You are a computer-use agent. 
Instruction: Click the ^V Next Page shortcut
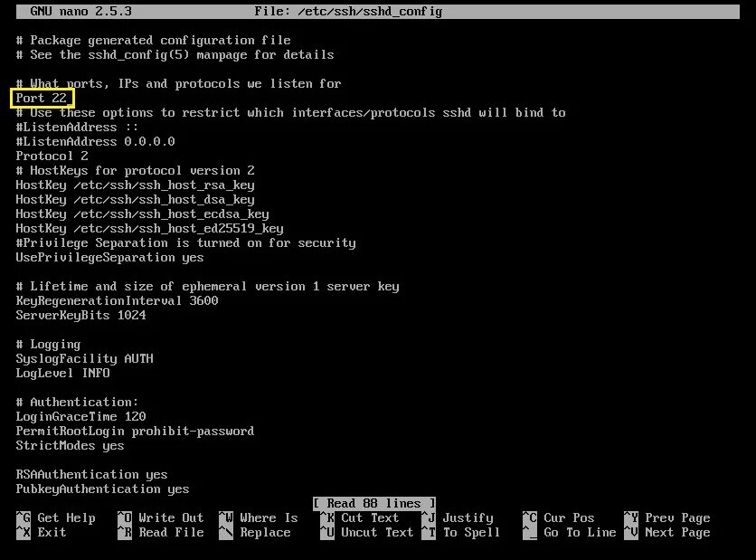click(666, 533)
